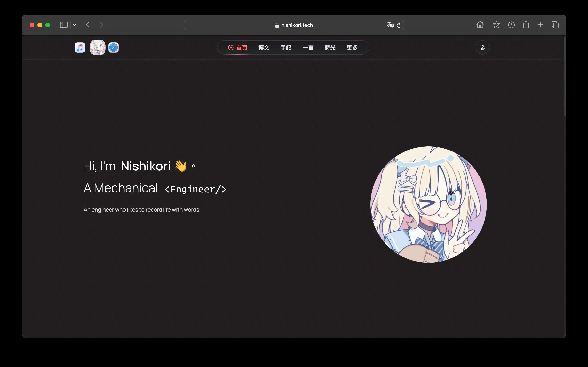
Task: Open the user login icon button
Action: 483,48
